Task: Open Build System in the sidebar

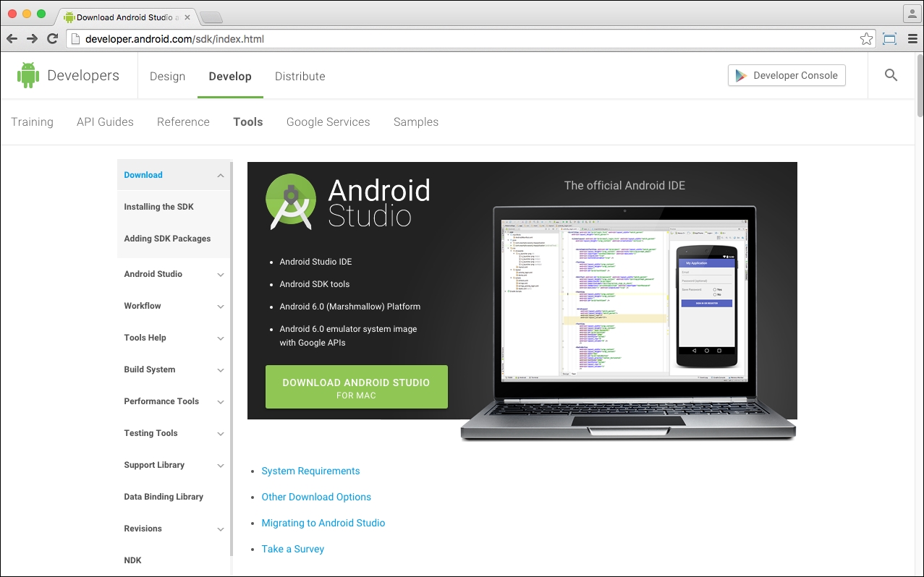Action: 150,369
